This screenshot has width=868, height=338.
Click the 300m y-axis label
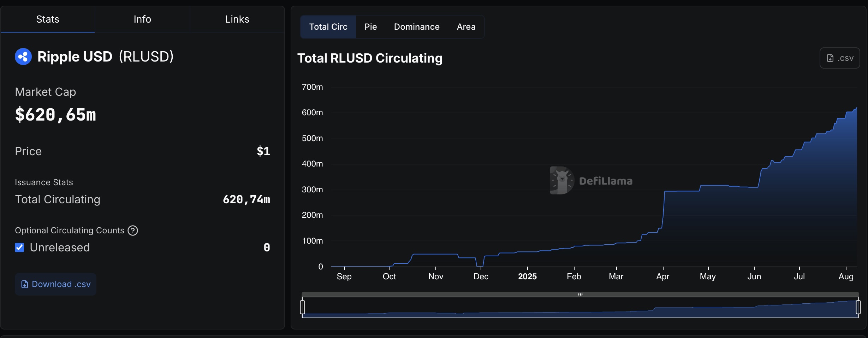pos(312,190)
